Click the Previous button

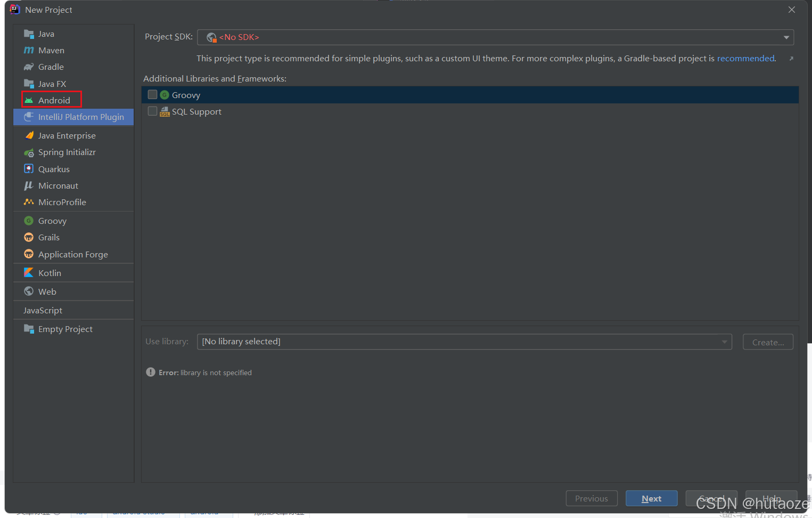(x=591, y=498)
